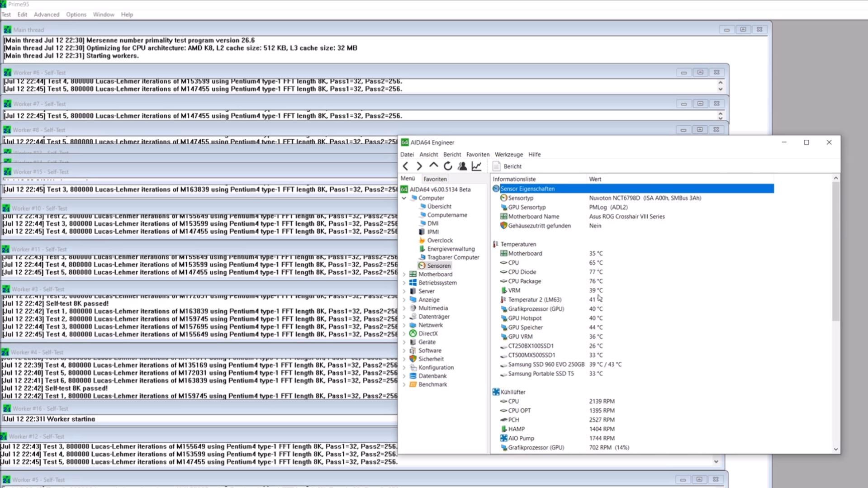Click the user profile icon in toolbar
Viewport: 868px width, 488px height.
click(462, 166)
